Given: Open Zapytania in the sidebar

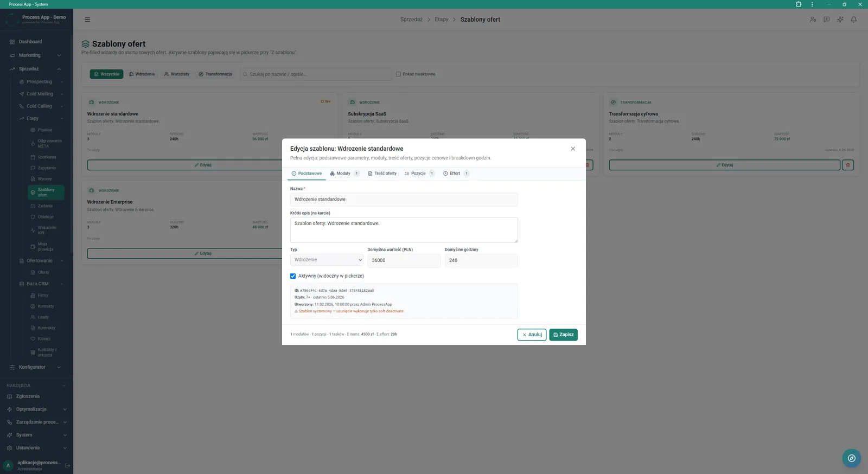Looking at the screenshot, I should click(x=46, y=168).
